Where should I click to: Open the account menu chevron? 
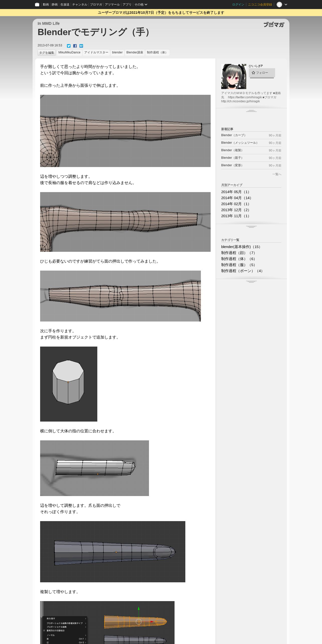[286, 5]
